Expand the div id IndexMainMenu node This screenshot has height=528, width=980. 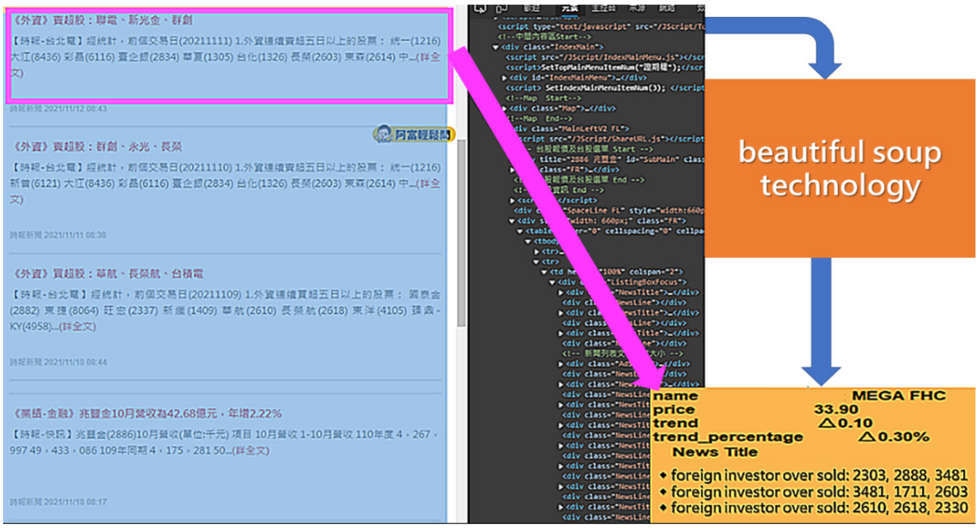coord(504,78)
